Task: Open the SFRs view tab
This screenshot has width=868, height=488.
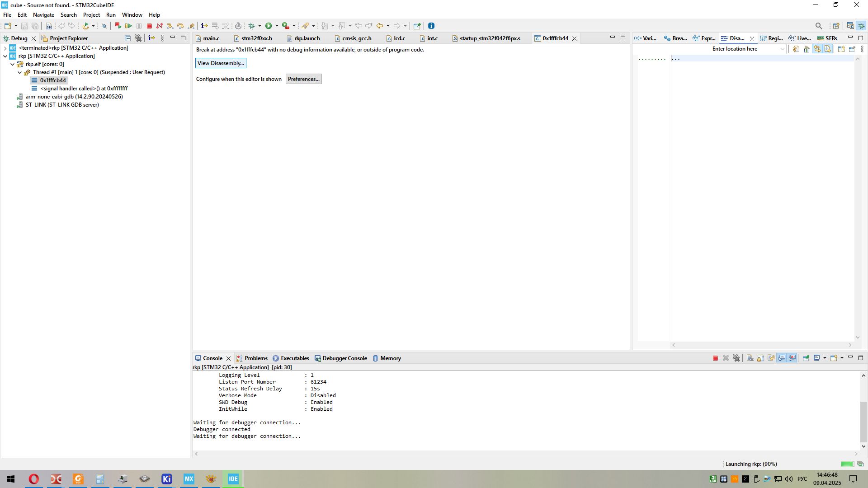Action: pyautogui.click(x=827, y=38)
